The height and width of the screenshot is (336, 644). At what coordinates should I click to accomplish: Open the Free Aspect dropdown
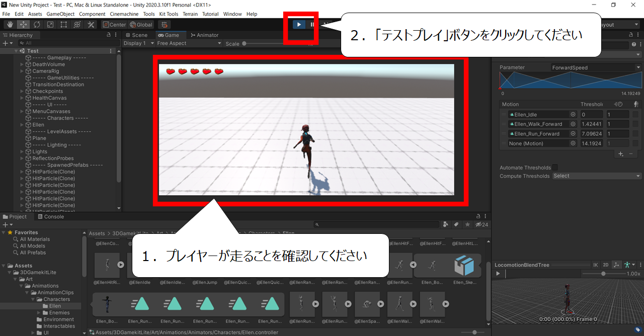tap(189, 43)
